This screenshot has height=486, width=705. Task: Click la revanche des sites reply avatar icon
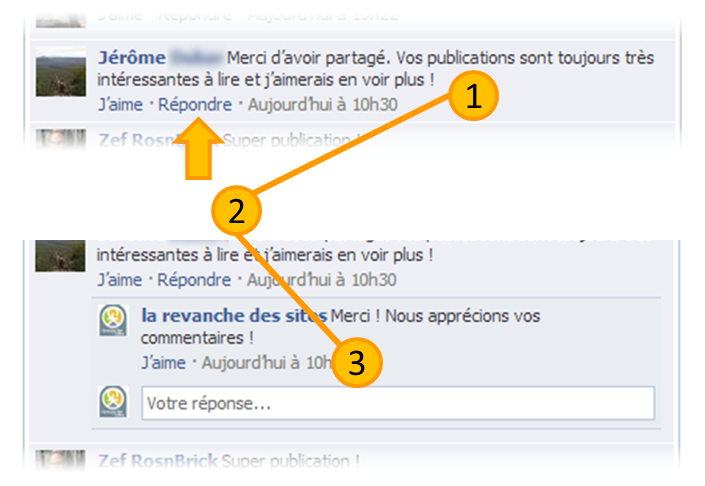[x=113, y=320]
